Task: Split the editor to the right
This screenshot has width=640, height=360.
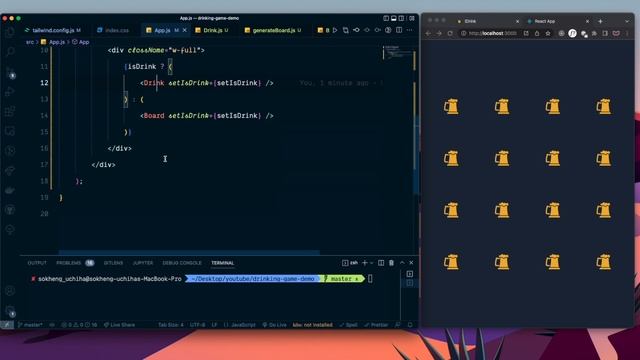Action: click(399, 30)
